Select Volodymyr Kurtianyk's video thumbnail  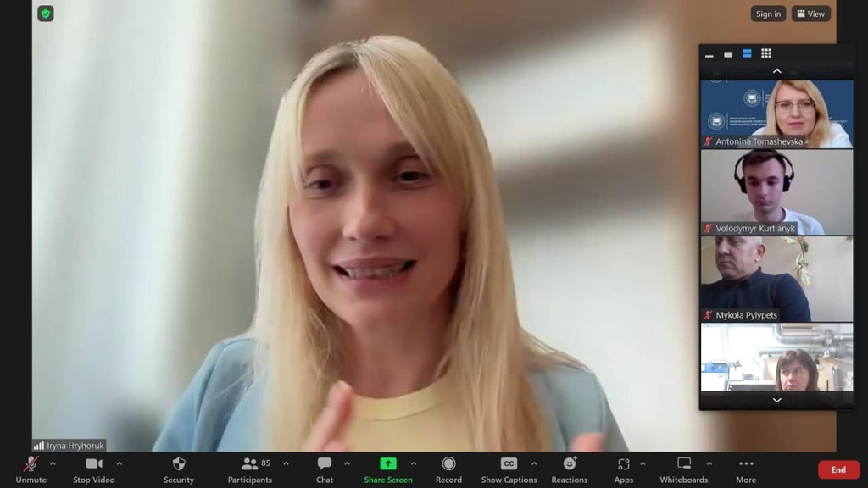pos(776,191)
